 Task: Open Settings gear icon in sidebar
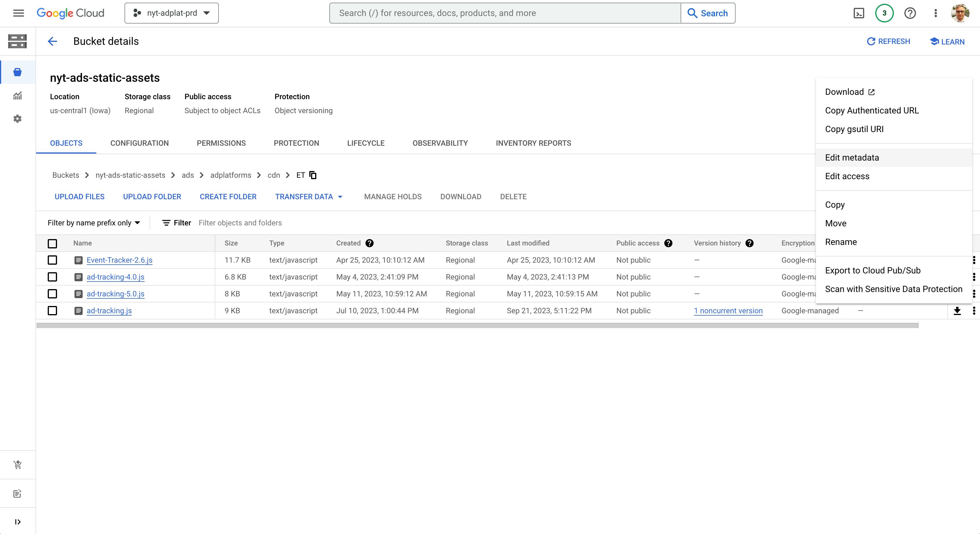click(x=17, y=119)
